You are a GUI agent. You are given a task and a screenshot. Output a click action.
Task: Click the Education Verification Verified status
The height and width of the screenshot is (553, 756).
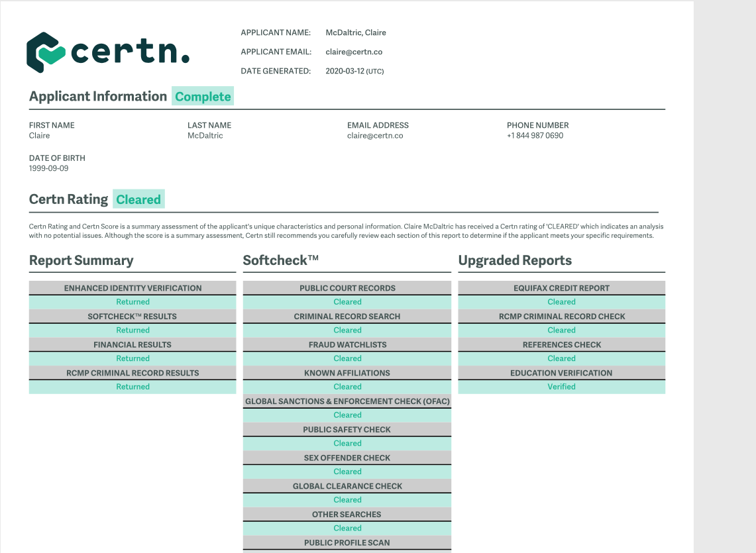coord(561,386)
